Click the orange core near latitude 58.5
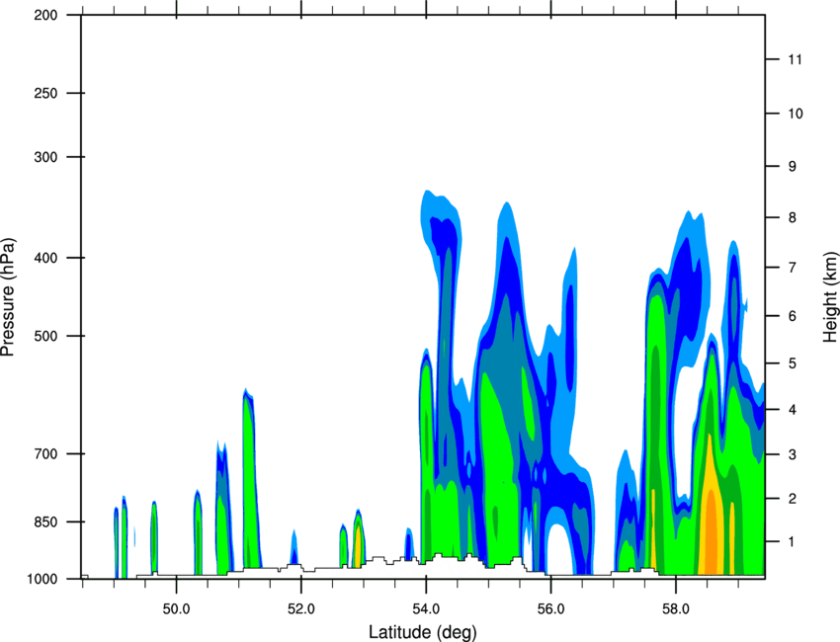The height and width of the screenshot is (642, 840). (711, 532)
